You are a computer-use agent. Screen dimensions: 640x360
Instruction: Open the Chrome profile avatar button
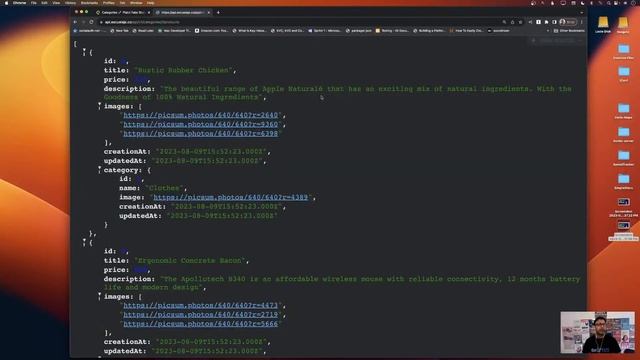click(568, 22)
